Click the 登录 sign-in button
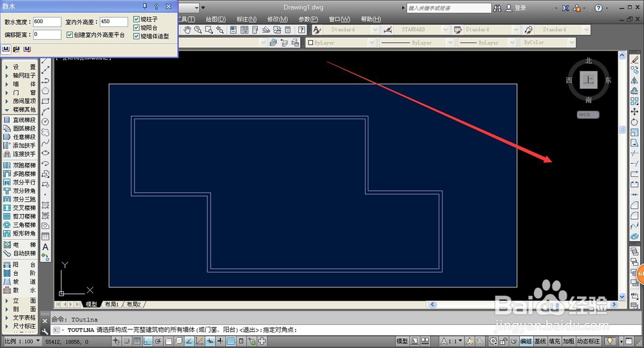644x348 pixels. click(516, 8)
